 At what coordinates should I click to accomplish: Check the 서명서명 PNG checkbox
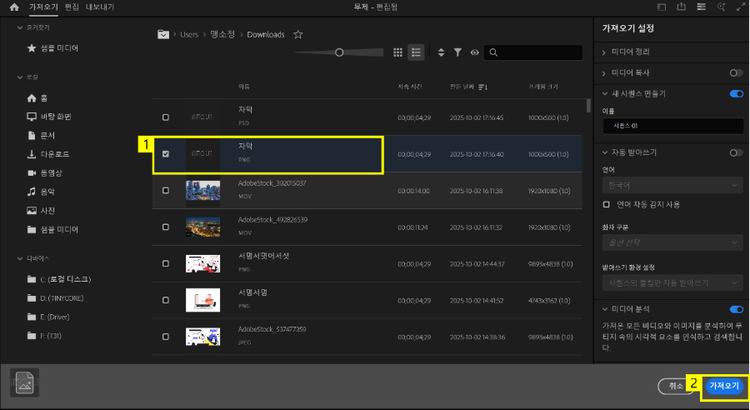click(165, 300)
